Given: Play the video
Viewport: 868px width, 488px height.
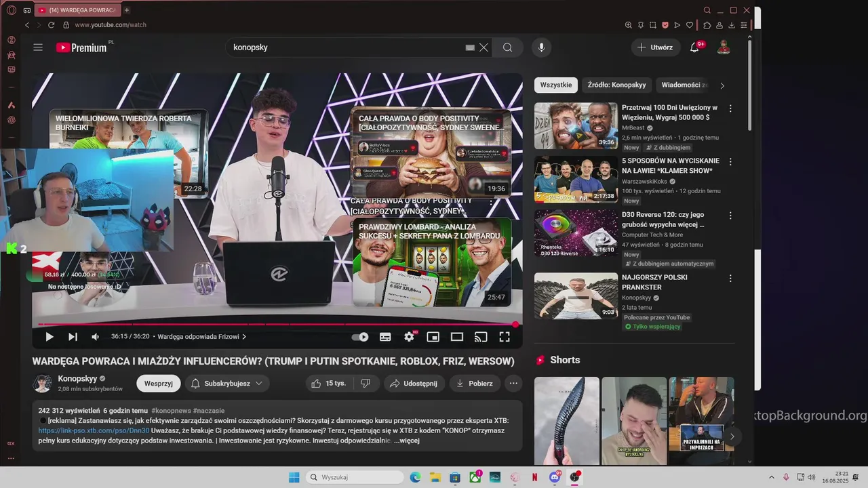Looking at the screenshot, I should 50,337.
